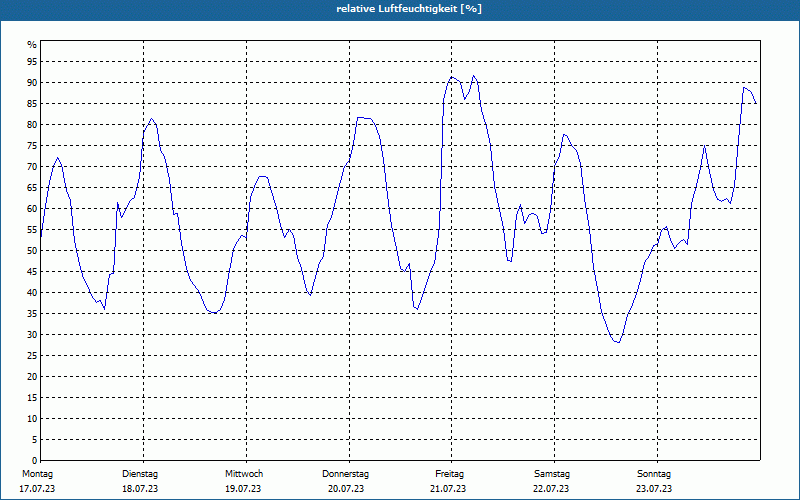Select the date 22.07.23
The height and width of the screenshot is (500, 800).
tap(552, 488)
